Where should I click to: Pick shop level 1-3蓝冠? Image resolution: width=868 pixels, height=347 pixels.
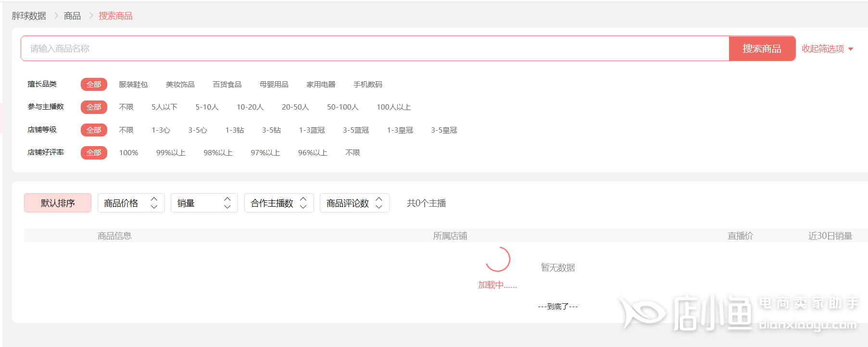pyautogui.click(x=312, y=130)
